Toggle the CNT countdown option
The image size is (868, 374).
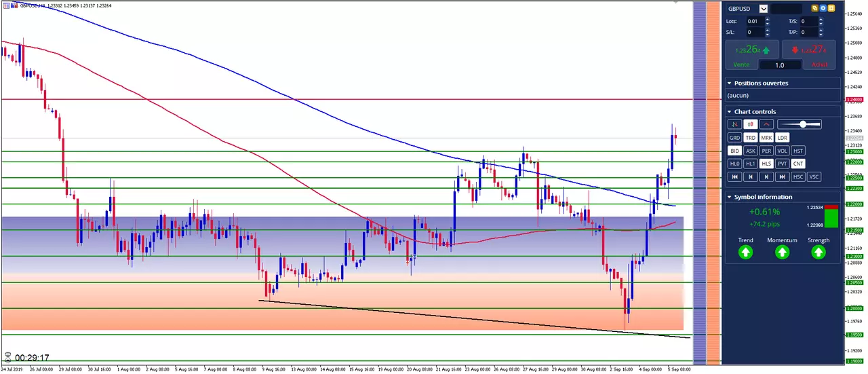799,164
